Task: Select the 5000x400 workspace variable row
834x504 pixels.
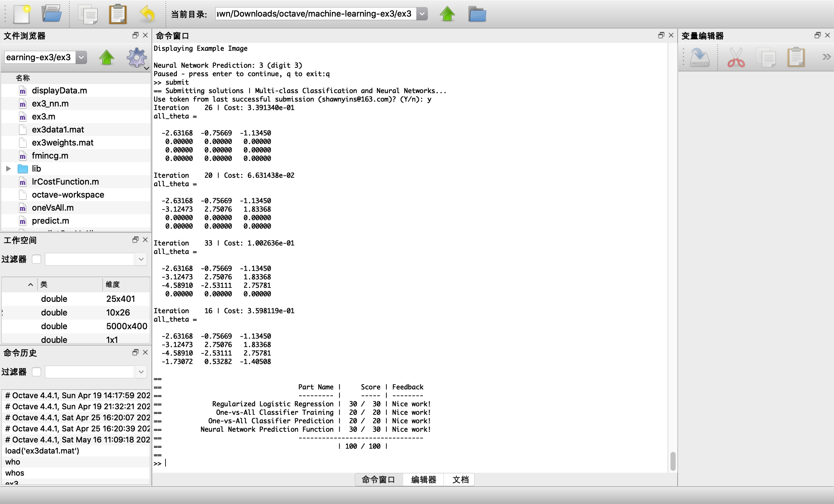Action: [x=76, y=326]
